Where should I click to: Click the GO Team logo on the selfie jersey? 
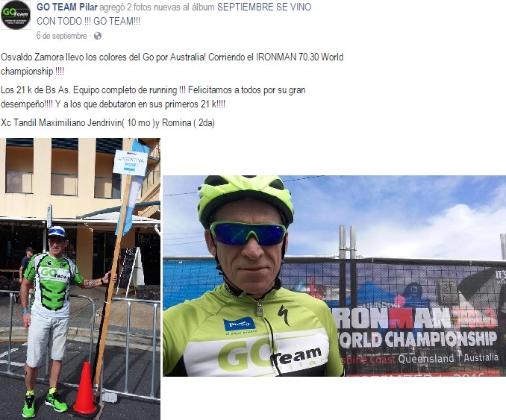point(269,356)
